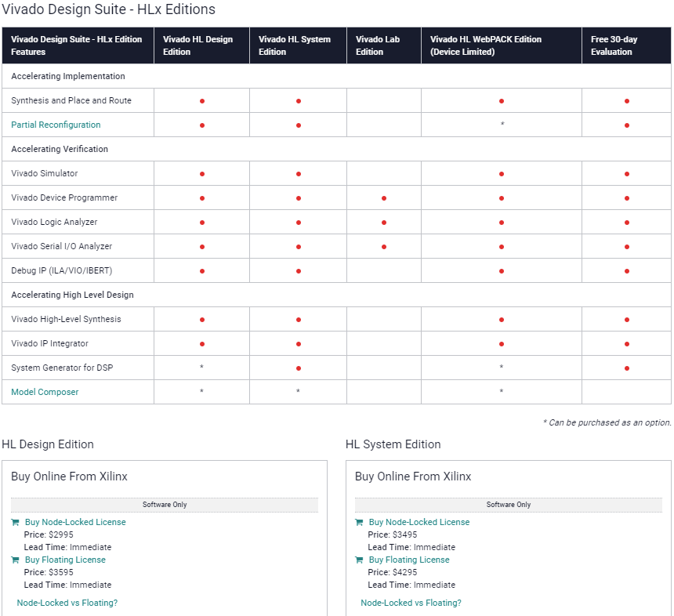Click the Accelerating High Level Design section row

pyautogui.click(x=336, y=295)
